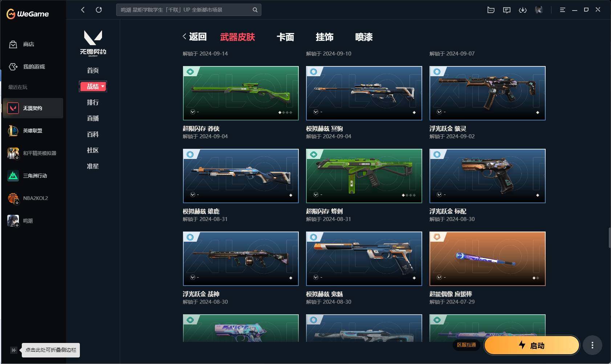Screen dimensions: 611x364
Task: Click the 解锁于 2024-07-29 date text
Action: [452, 302]
